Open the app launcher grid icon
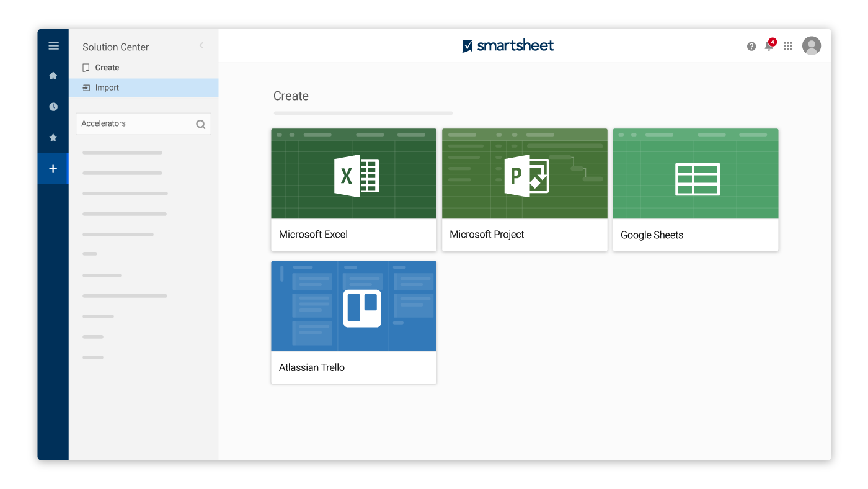This screenshot has height=489, width=868. tap(788, 46)
